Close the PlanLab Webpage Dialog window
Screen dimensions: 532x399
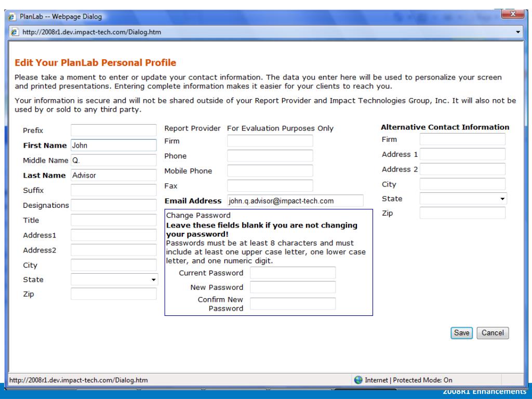(x=512, y=14)
